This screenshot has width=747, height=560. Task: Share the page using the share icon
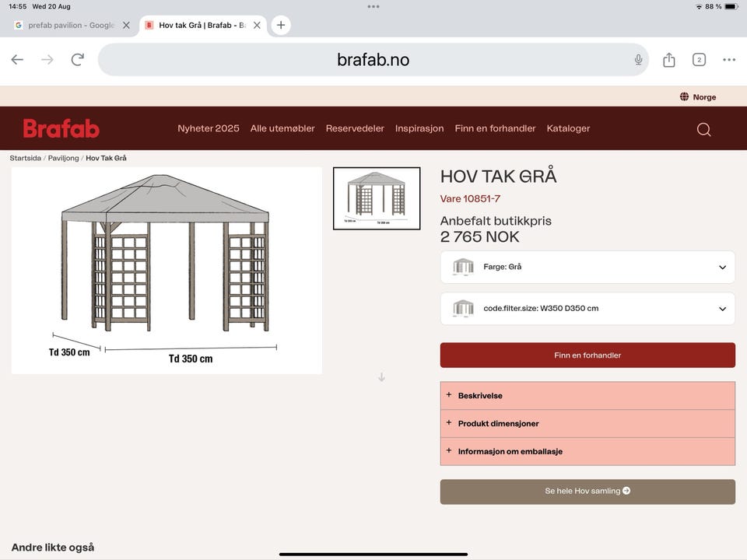pos(668,59)
